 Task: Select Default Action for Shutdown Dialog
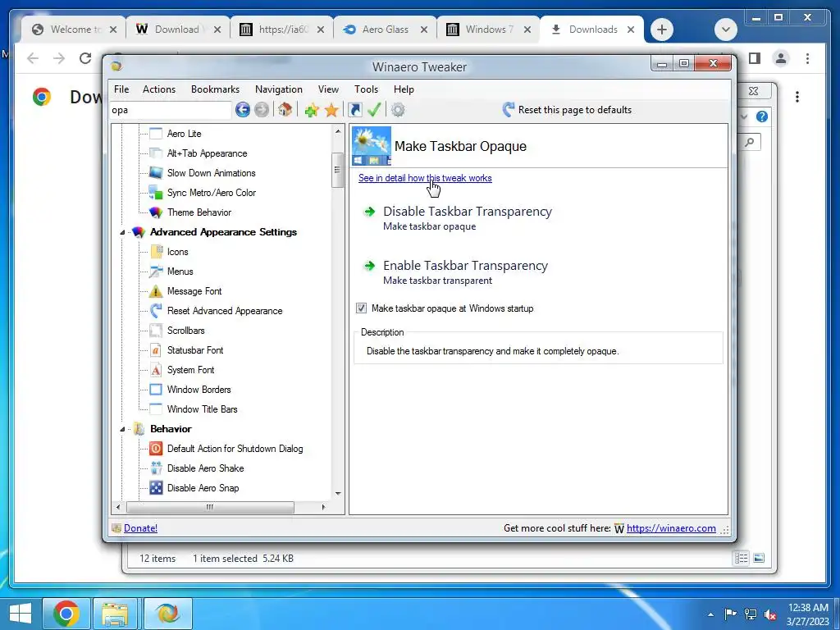(235, 449)
